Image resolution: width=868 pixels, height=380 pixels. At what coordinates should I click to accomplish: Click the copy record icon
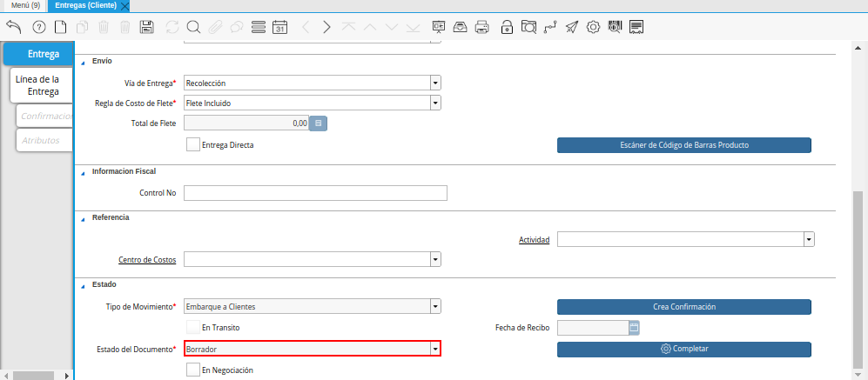[x=82, y=27]
